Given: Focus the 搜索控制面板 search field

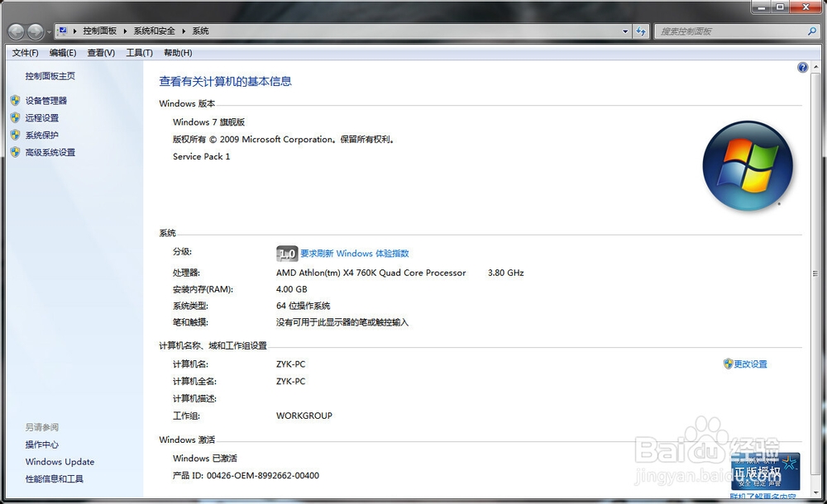Looking at the screenshot, I should click(730, 31).
